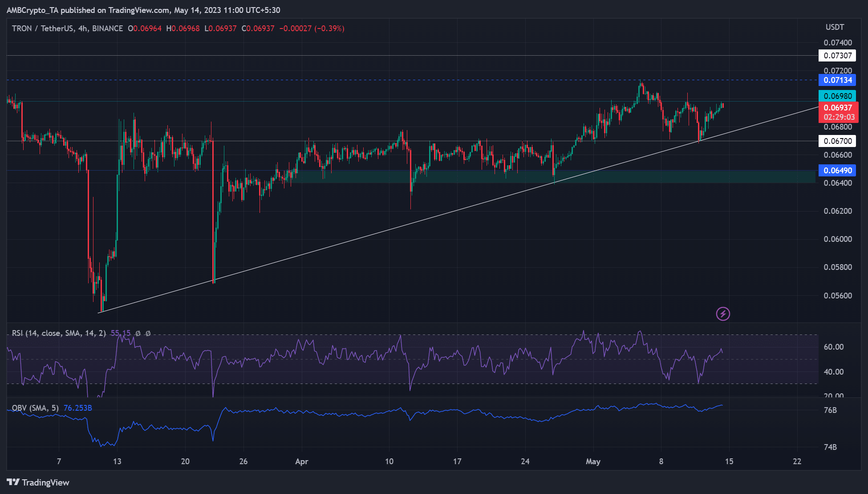Click the 60.00 RSI scale label
868x494 pixels.
click(x=834, y=347)
